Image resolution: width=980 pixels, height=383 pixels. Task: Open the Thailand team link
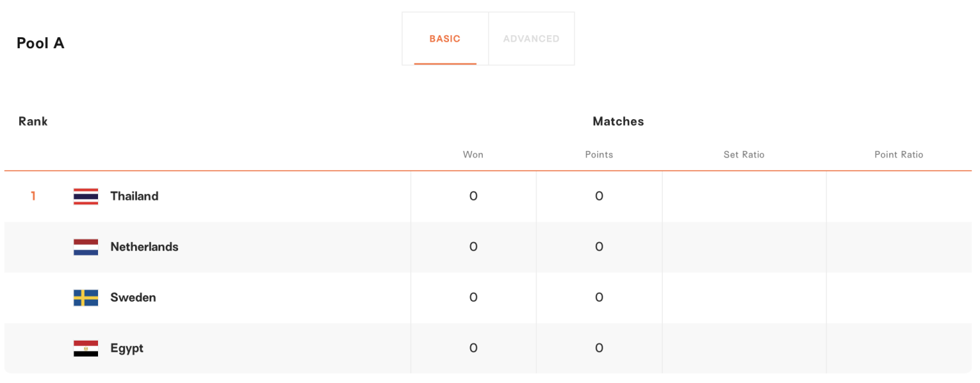(x=134, y=196)
